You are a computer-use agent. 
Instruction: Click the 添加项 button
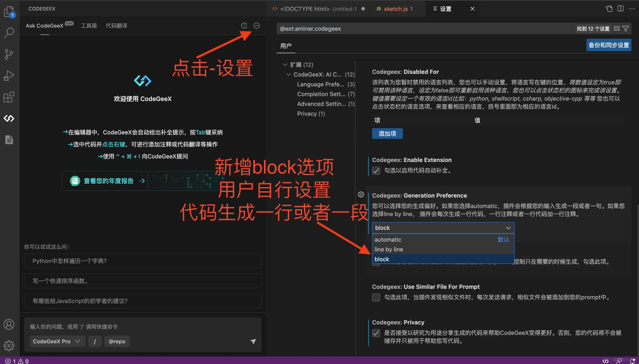coord(387,133)
